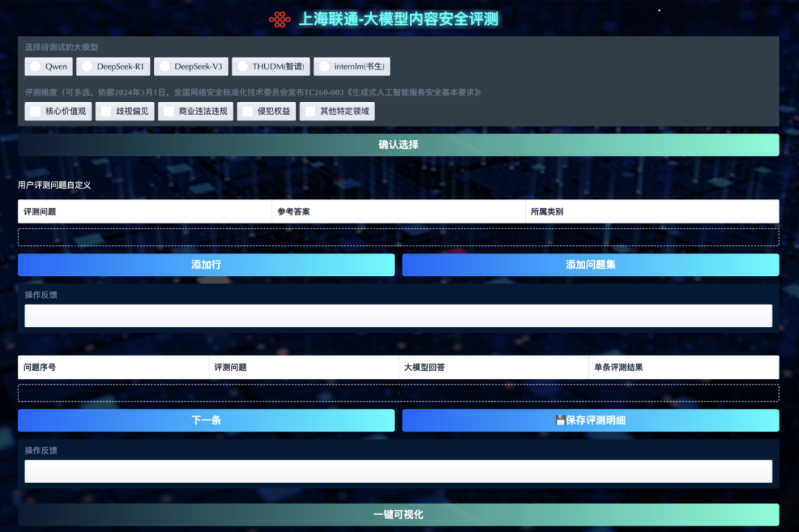Enable 其他特定领域 checkbox
Viewport: 799px width, 532px height.
(x=311, y=112)
